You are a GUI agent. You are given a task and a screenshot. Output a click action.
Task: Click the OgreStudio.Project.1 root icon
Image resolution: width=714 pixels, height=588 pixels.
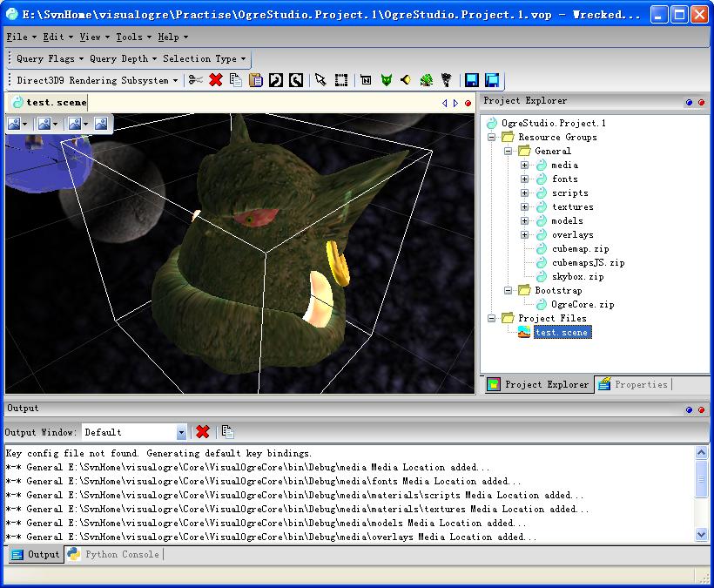point(492,123)
